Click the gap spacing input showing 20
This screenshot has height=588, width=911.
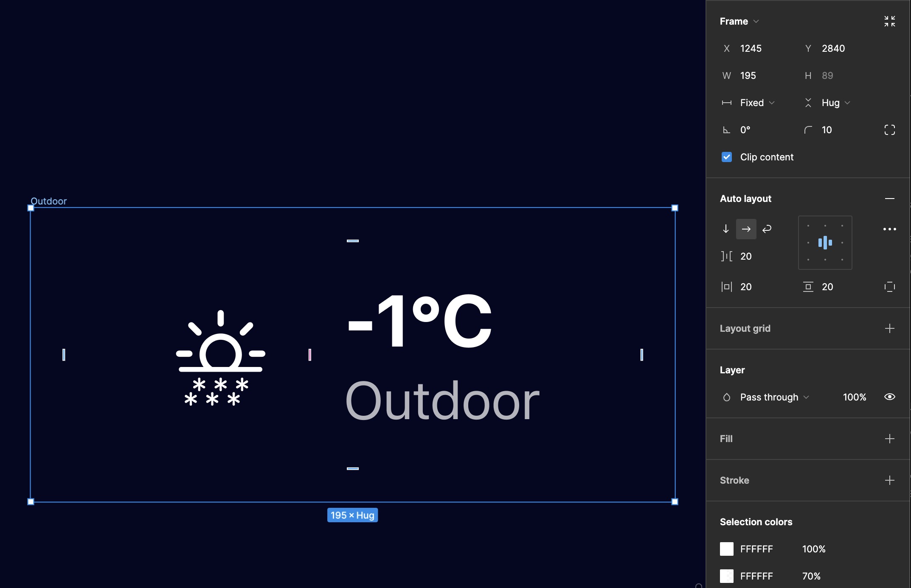tap(745, 256)
